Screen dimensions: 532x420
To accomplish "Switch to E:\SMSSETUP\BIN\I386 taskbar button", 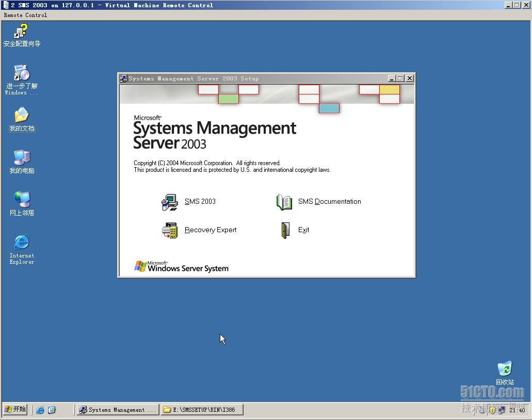I will click(202, 410).
